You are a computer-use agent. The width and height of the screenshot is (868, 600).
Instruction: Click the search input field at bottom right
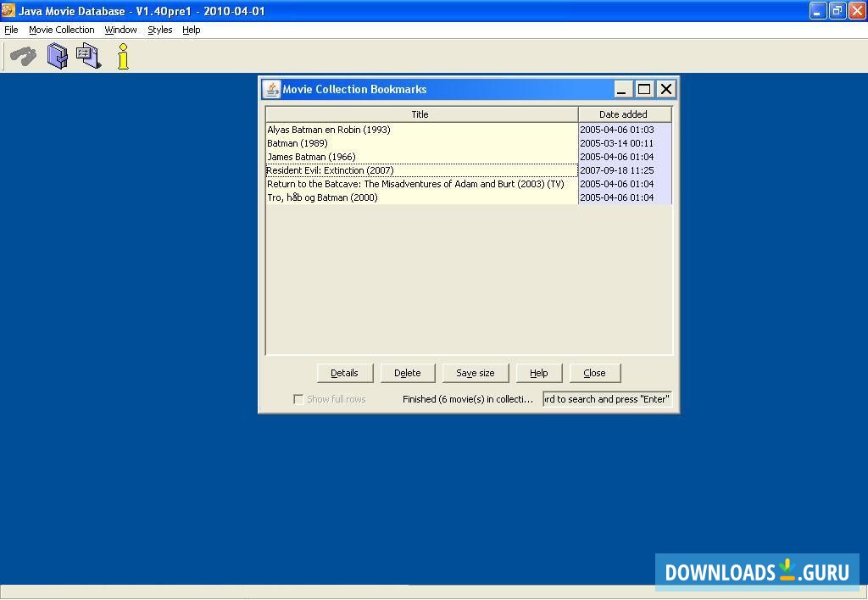tap(607, 398)
